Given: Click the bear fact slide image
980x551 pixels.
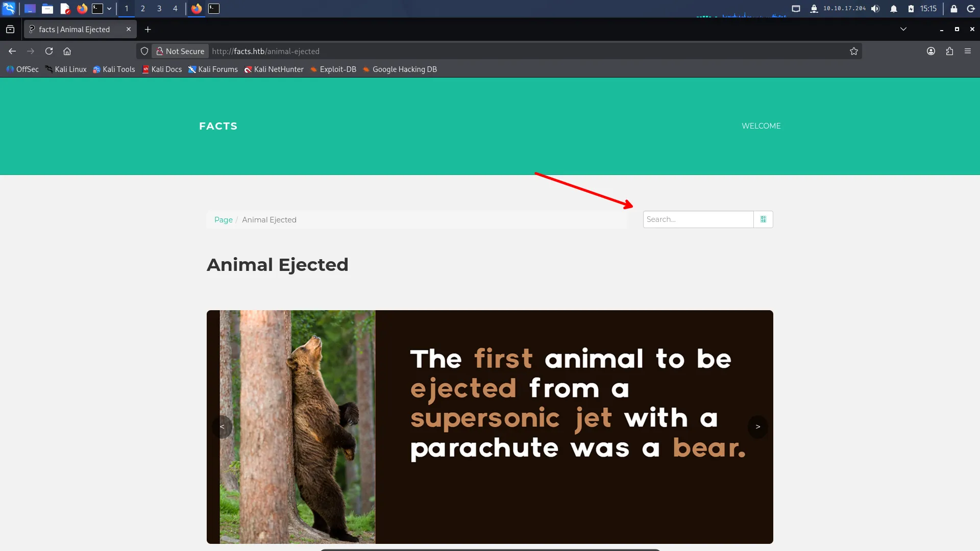Looking at the screenshot, I should [x=490, y=427].
